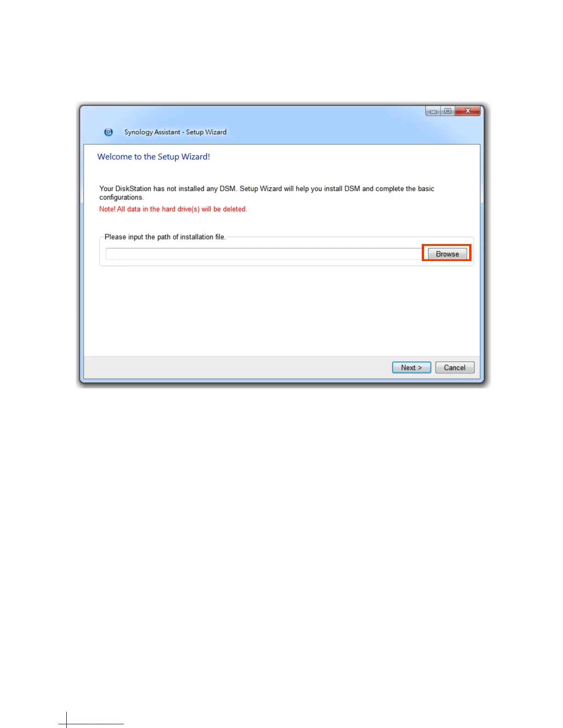563x728 pixels.
Task: Click the Synology Assistant icon in the title bar
Action: [109, 132]
